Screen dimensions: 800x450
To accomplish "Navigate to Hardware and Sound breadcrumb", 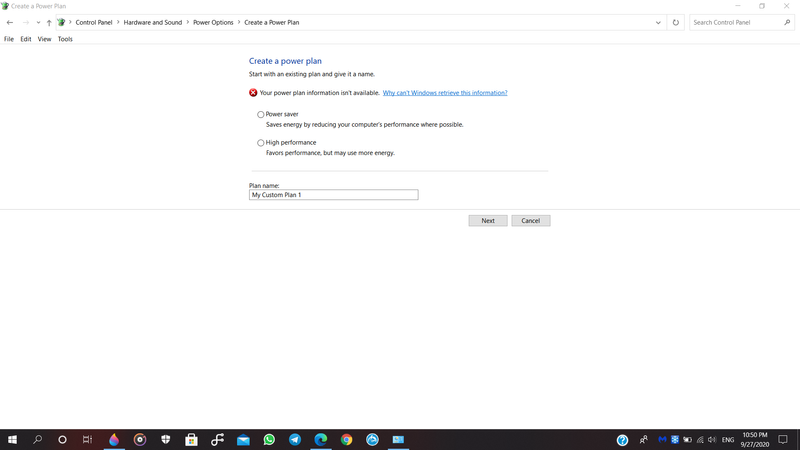I will (x=153, y=22).
